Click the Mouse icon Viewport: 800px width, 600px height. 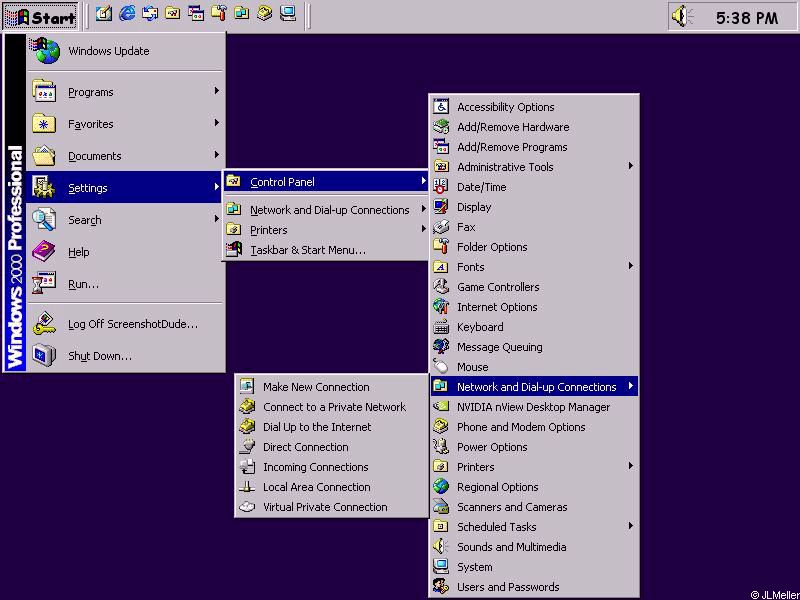(441, 366)
